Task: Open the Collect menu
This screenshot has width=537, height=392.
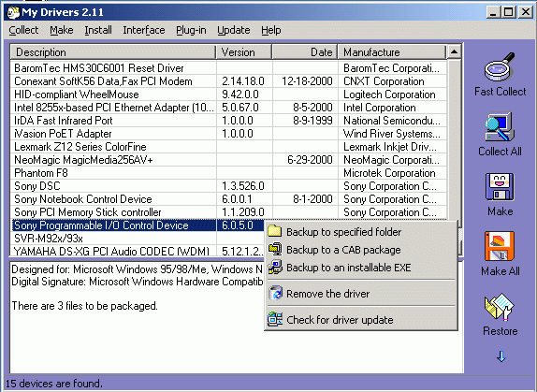Action: 23,30
